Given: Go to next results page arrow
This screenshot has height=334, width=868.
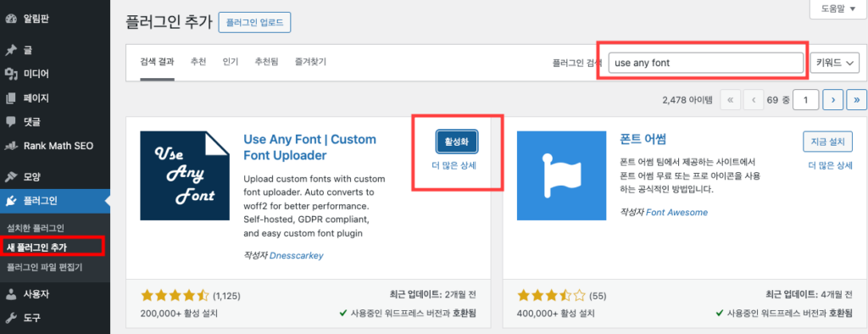Looking at the screenshot, I should (x=833, y=100).
